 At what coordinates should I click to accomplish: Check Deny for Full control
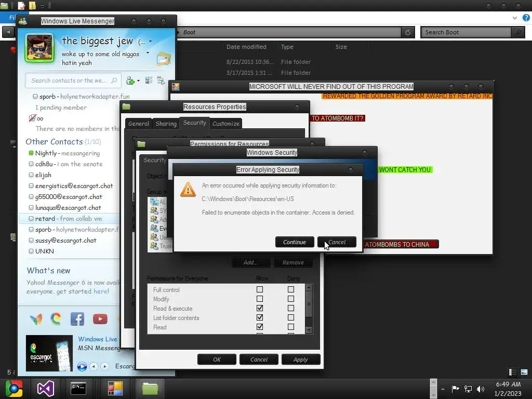coord(291,289)
